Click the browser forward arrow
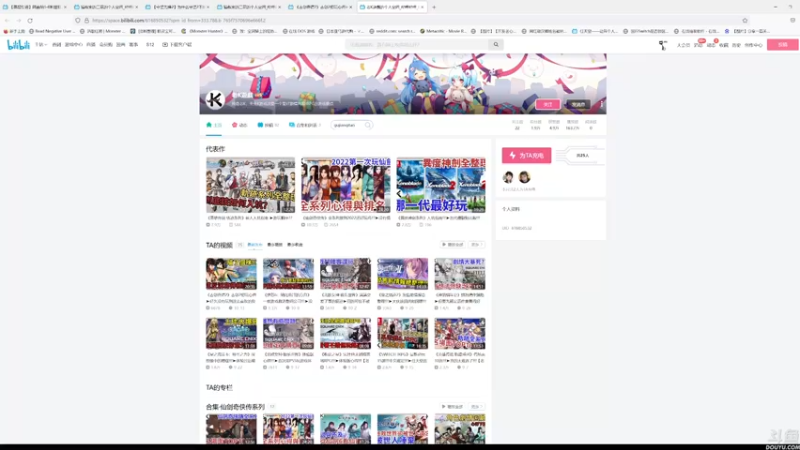Screen dimensions: 800x450 click(x=18, y=20)
